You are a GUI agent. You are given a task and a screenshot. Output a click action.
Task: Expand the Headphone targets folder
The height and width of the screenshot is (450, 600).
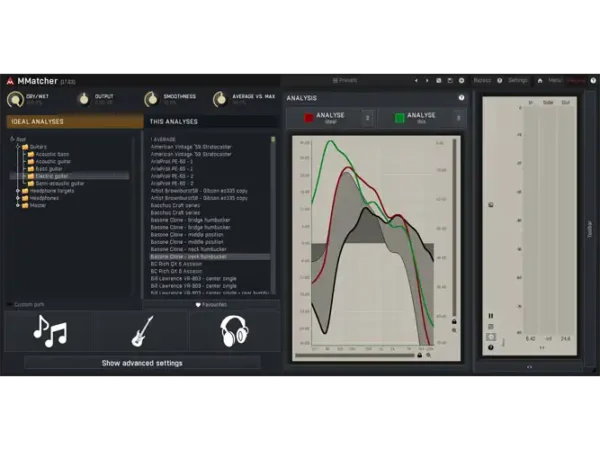[x=18, y=191]
